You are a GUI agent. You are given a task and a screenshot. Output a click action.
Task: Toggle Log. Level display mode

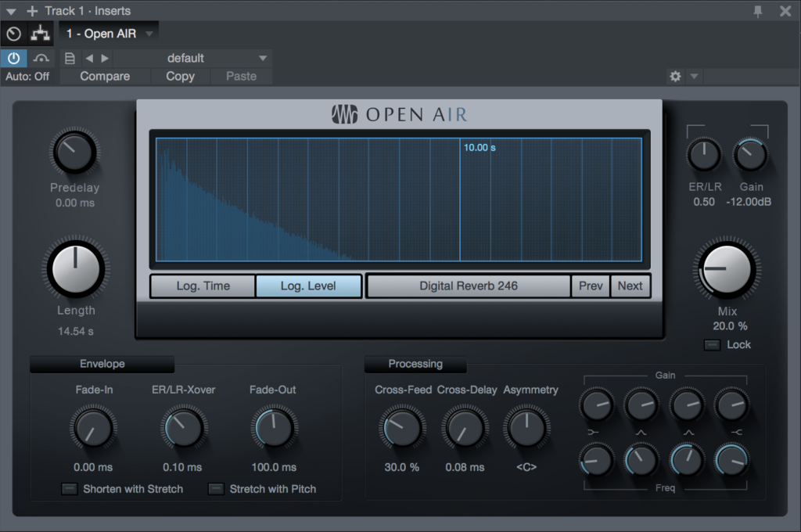pyautogui.click(x=308, y=286)
